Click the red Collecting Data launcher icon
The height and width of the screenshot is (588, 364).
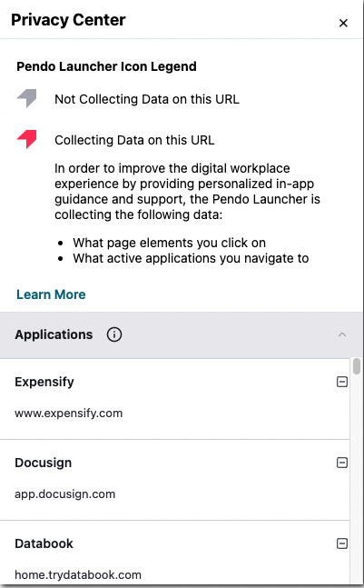coord(27,139)
